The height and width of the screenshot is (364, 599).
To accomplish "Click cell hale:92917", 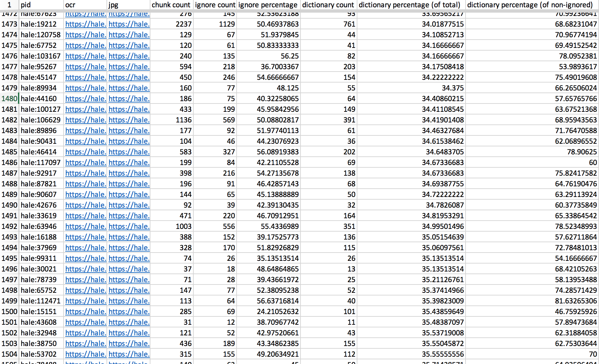I will [41, 173].
